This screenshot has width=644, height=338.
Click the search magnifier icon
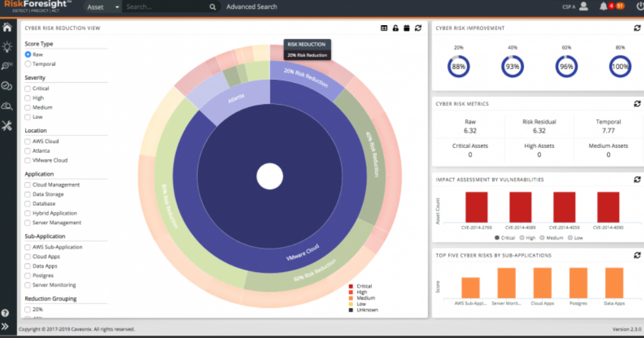point(212,7)
